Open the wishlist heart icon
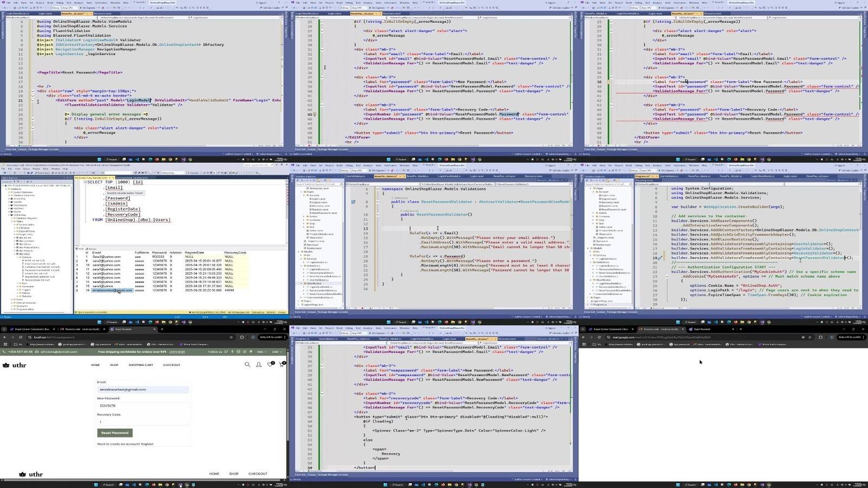The height and width of the screenshot is (488, 868). click(x=270, y=365)
